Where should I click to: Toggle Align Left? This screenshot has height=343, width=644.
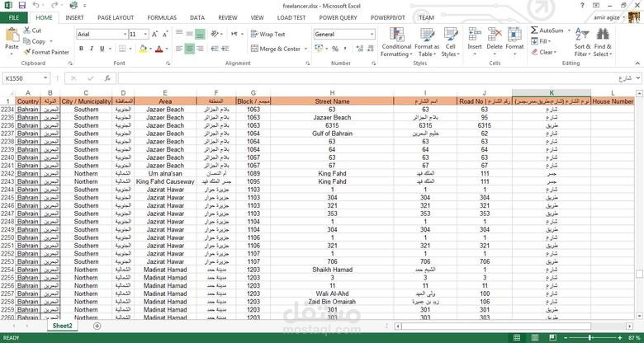[x=179, y=49]
